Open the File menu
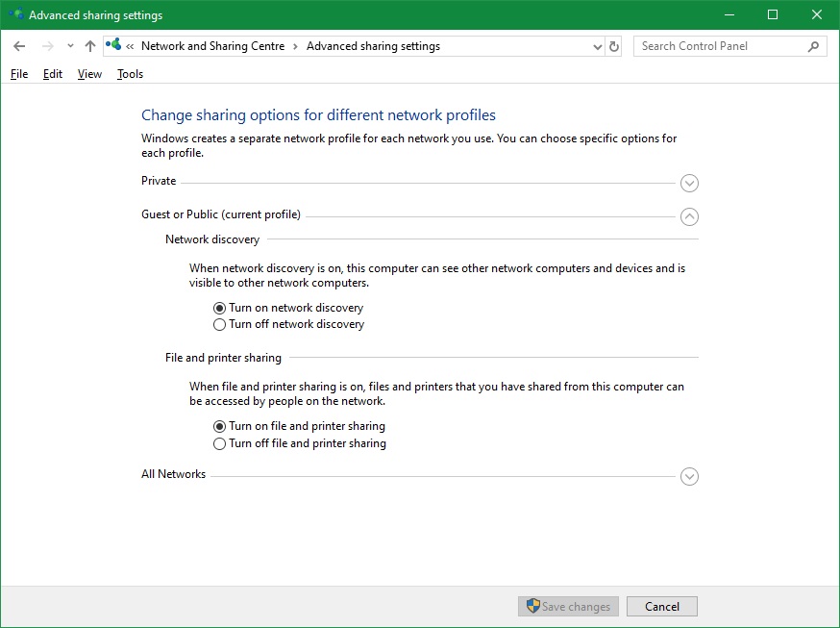 [19, 74]
